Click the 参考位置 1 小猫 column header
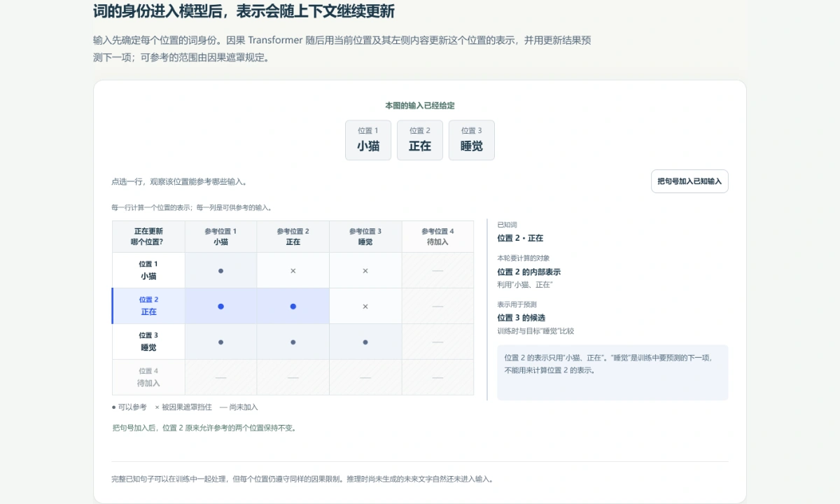Screen dimensions: 840x504 pyautogui.click(x=220, y=237)
